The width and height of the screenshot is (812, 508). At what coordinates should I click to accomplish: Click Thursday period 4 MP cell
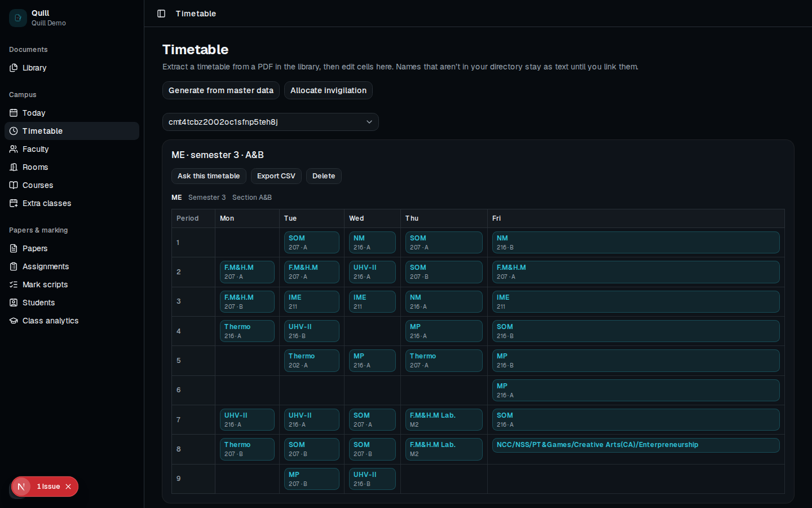pos(444,331)
